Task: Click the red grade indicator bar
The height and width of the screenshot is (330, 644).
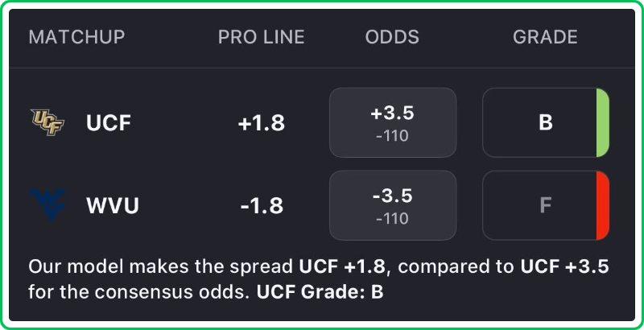Action: click(x=602, y=205)
